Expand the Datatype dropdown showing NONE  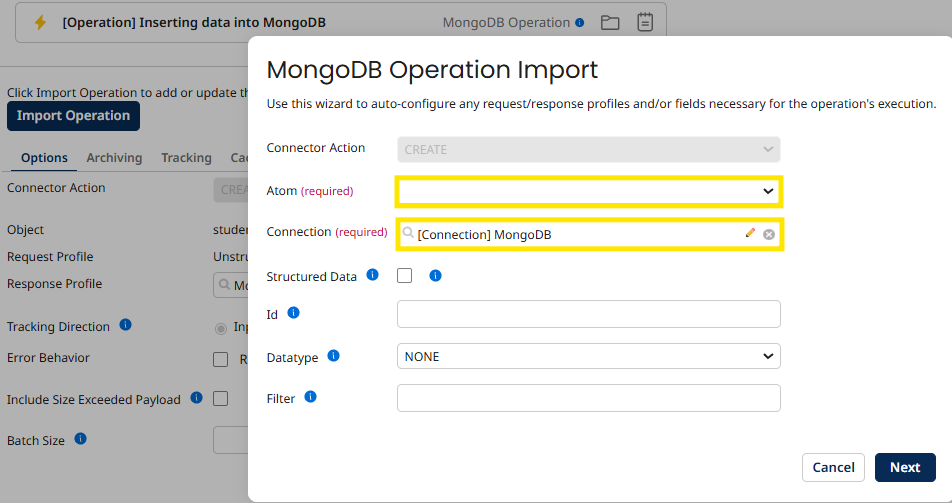588,356
